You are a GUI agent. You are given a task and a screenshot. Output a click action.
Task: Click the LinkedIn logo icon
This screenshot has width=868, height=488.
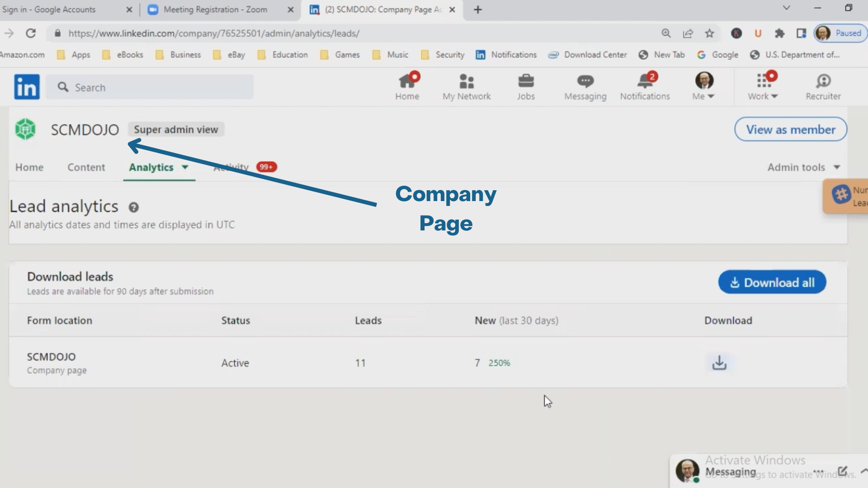[x=27, y=87]
